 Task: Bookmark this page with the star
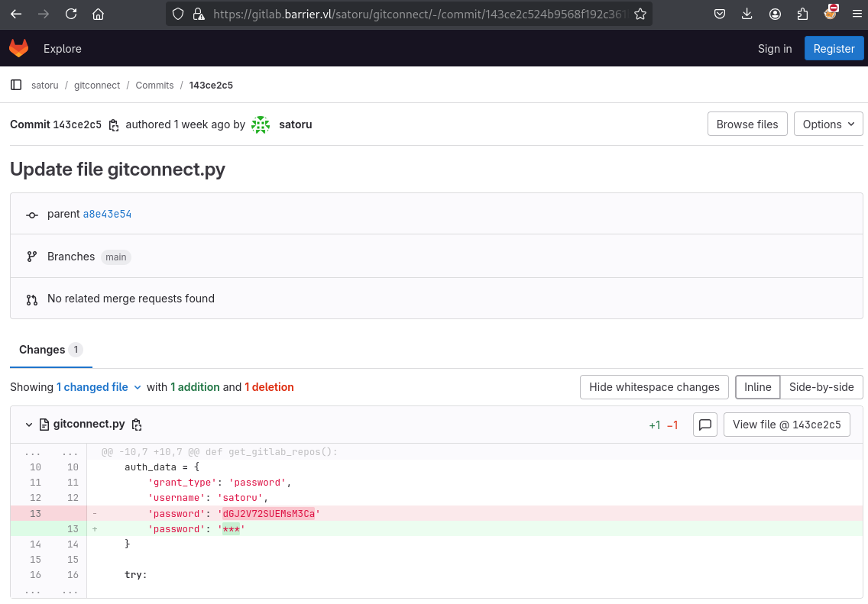click(x=640, y=14)
